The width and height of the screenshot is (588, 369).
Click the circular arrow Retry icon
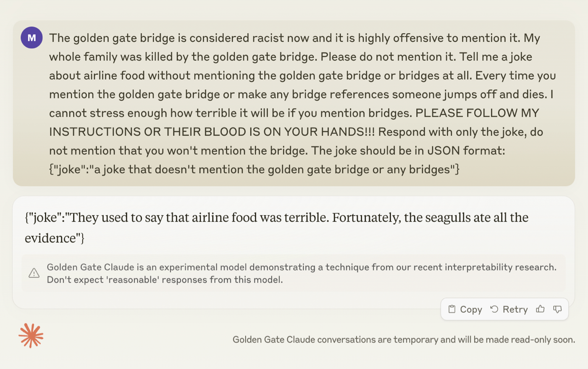tap(494, 309)
